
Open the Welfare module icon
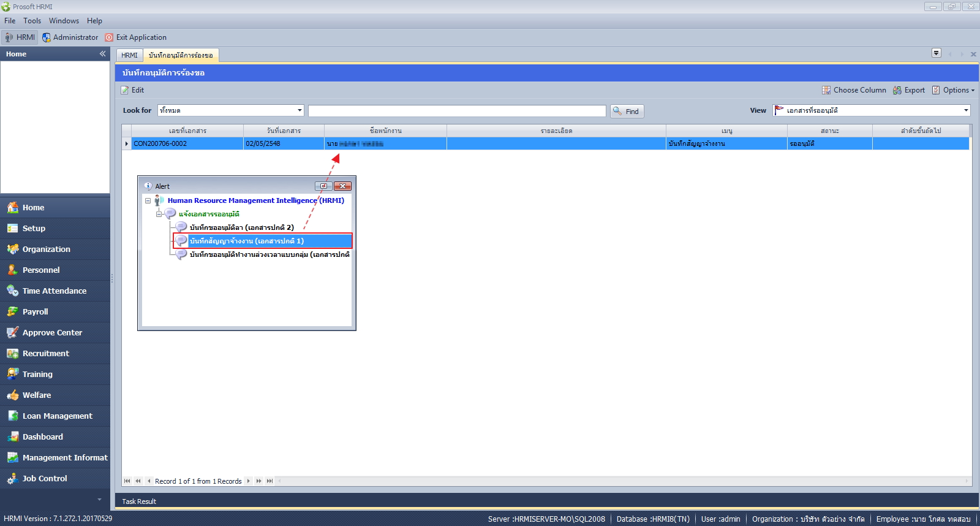[13, 395]
